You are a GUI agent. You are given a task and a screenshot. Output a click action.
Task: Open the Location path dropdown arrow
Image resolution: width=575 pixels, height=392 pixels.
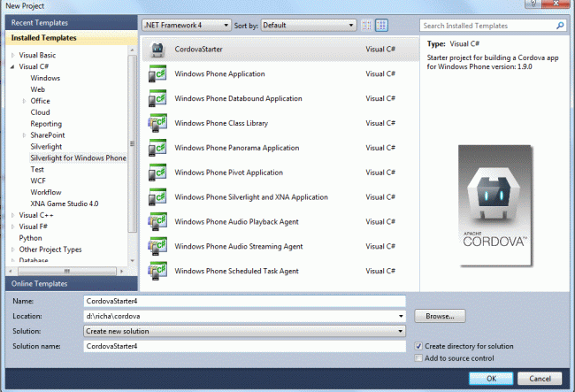(x=401, y=316)
